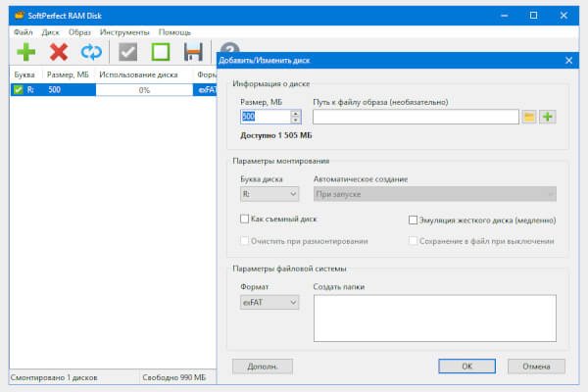This screenshot has width=588, height=392.
Task: Open the Файл menu
Action: pyautogui.click(x=24, y=32)
